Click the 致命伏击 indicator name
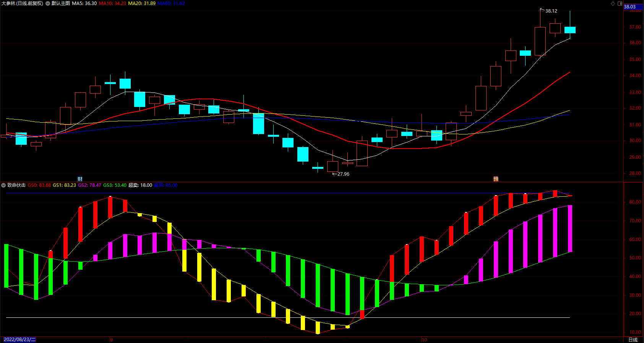644x343 pixels. click(16, 185)
